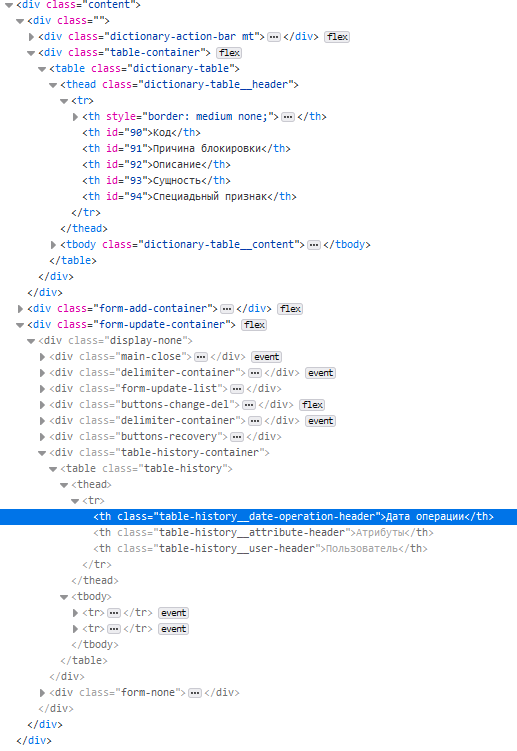The height and width of the screenshot is (751, 517).
Task: Select table-history__attribute-header Атрибуты row
Action: [263, 533]
